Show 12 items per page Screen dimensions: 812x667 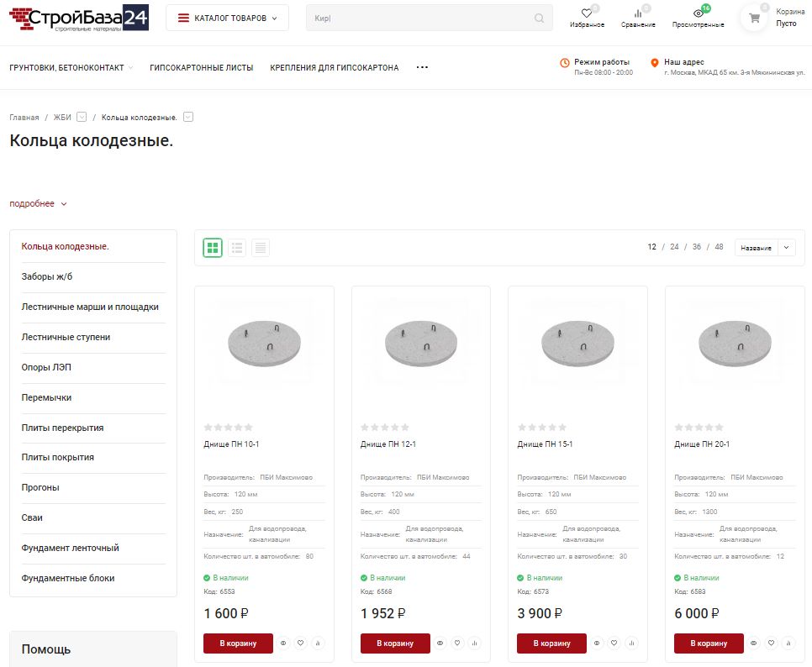[651, 247]
